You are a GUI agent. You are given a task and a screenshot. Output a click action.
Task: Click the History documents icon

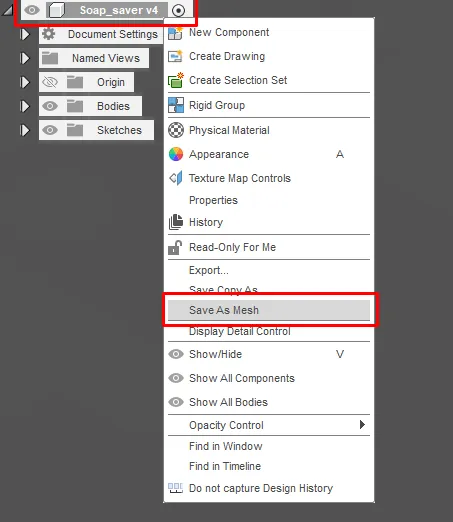(x=176, y=222)
